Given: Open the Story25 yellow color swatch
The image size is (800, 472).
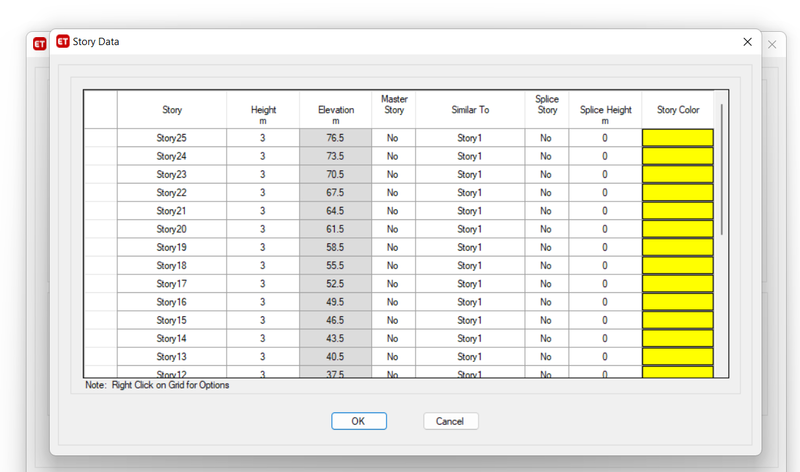Looking at the screenshot, I should pyautogui.click(x=678, y=138).
